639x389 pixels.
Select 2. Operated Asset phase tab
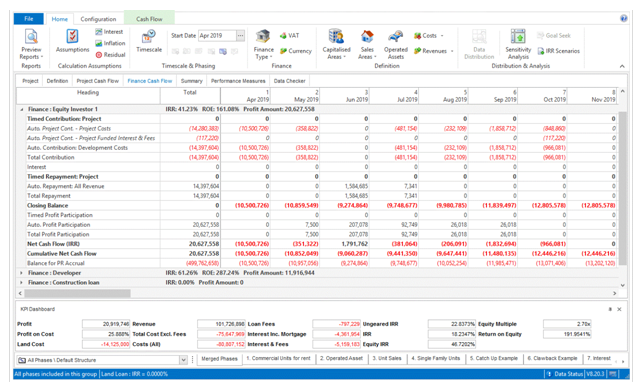[x=341, y=358]
